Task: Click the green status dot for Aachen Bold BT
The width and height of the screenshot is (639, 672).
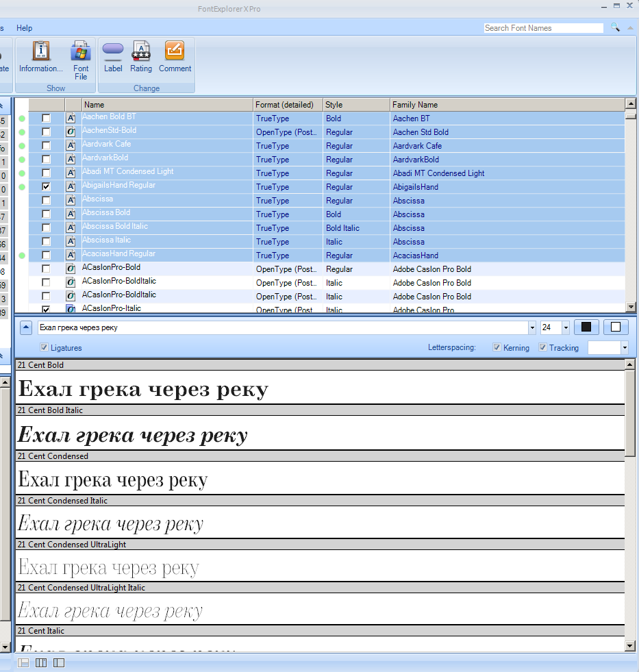Action: (x=22, y=119)
